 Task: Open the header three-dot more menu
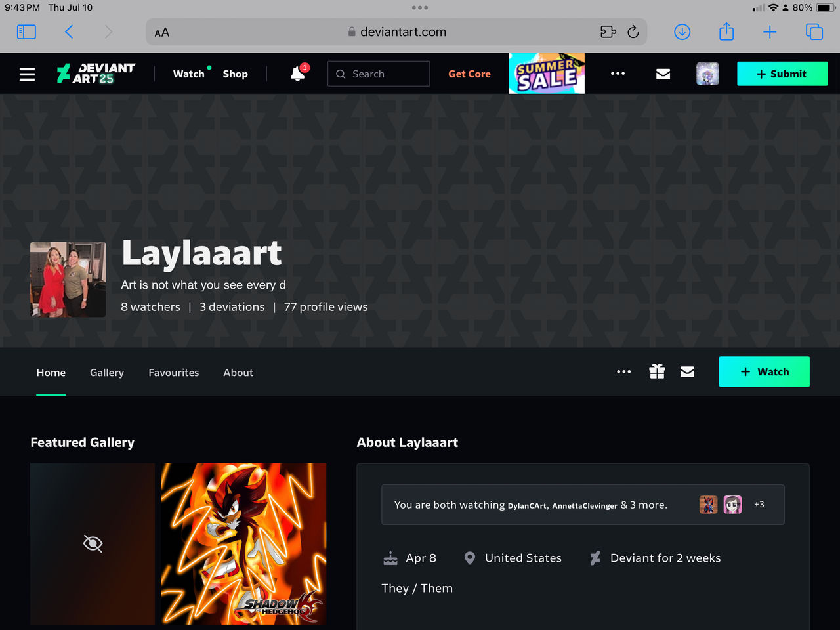click(x=618, y=73)
